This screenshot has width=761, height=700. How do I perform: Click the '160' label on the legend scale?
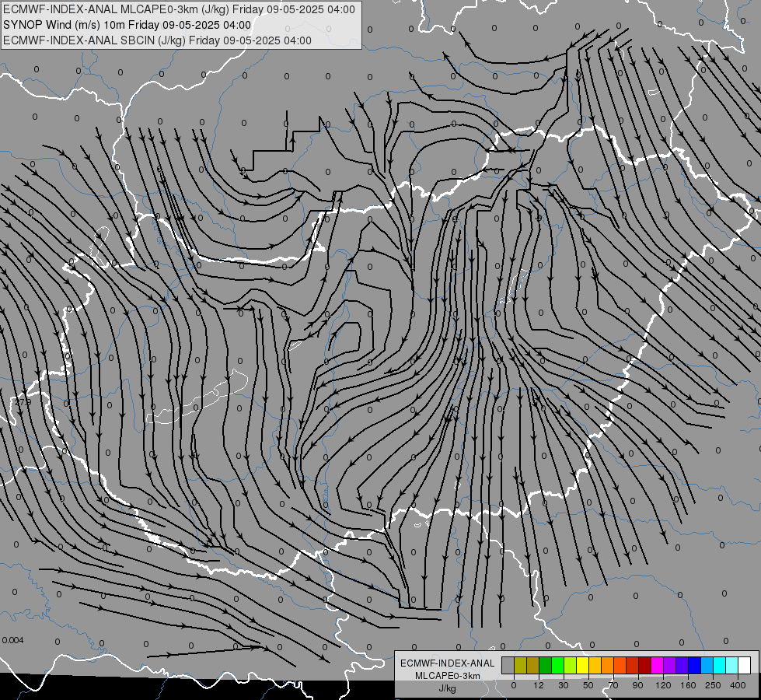688,685
